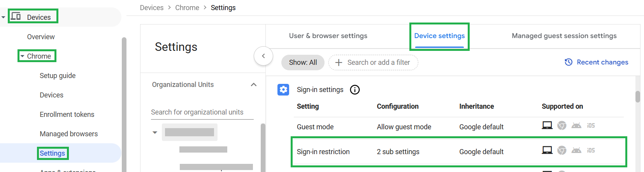Open the Chrome Setup guide
Viewport: 644px width, 172px height.
pos(58,76)
